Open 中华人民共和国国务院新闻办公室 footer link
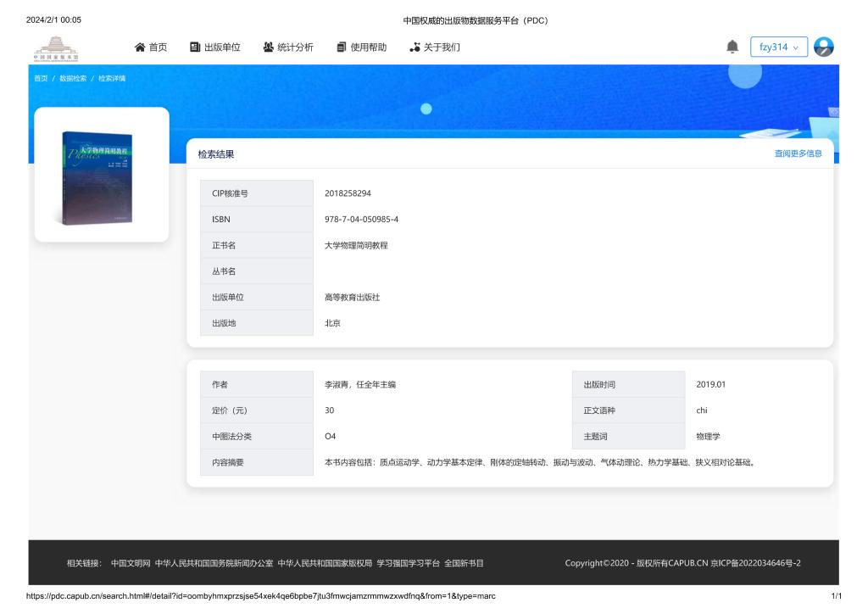 [214, 563]
